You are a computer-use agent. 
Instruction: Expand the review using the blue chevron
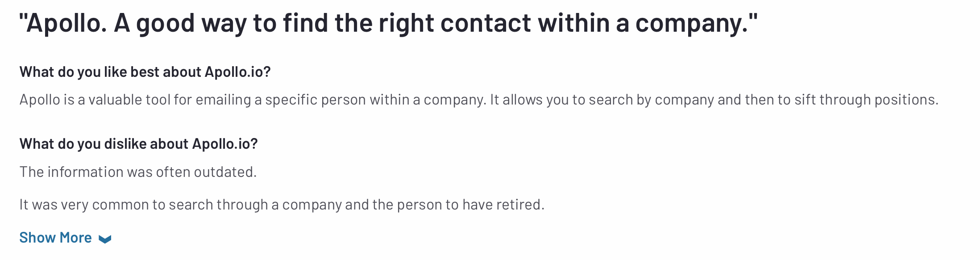tap(105, 239)
